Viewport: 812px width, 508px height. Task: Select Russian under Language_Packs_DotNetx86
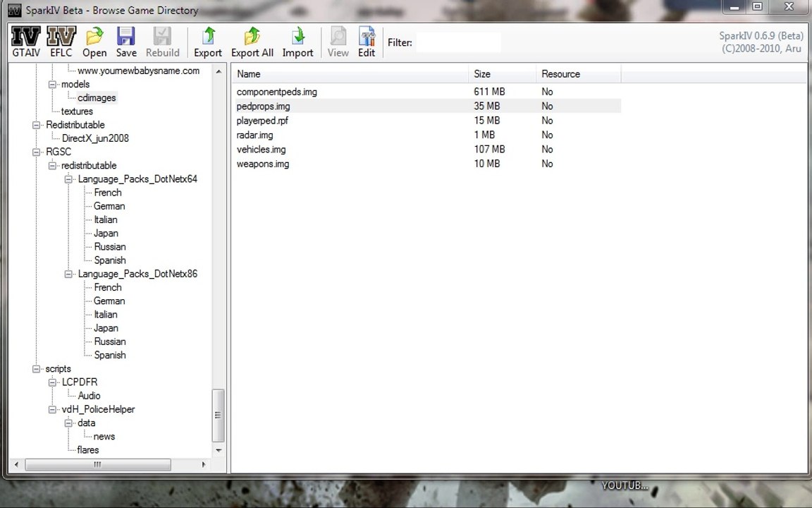[x=110, y=341]
